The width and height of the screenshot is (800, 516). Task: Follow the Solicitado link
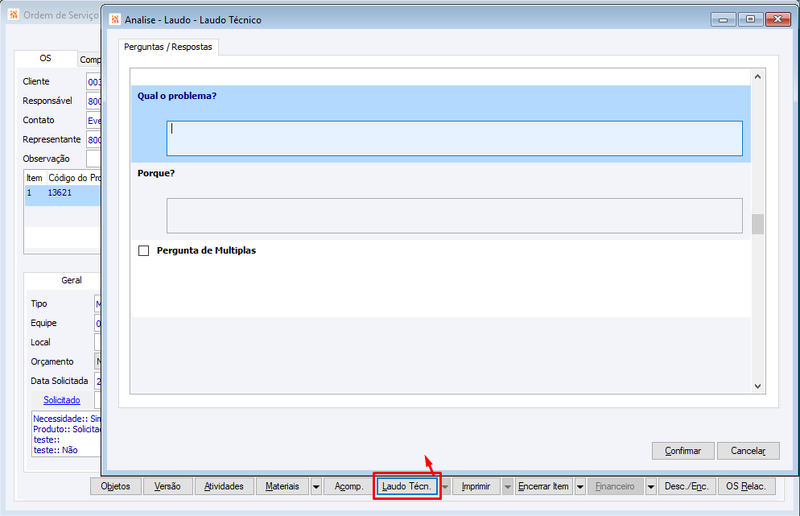pyautogui.click(x=62, y=400)
